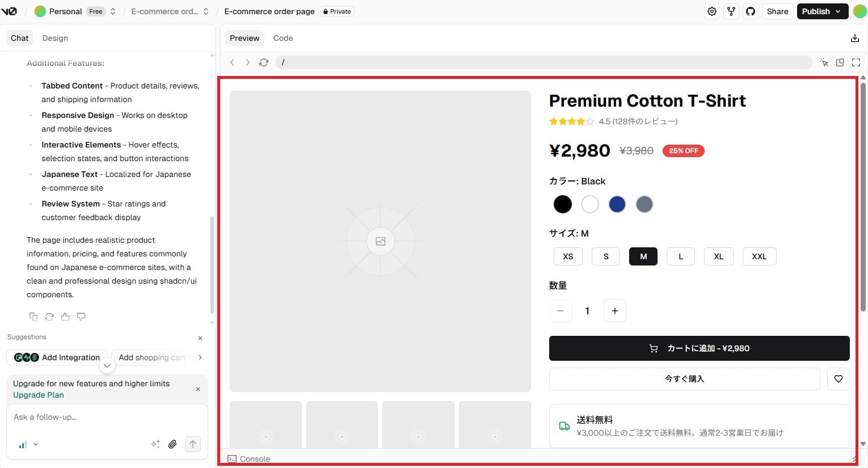Switch to the Design tab
868x468 pixels.
pos(55,38)
